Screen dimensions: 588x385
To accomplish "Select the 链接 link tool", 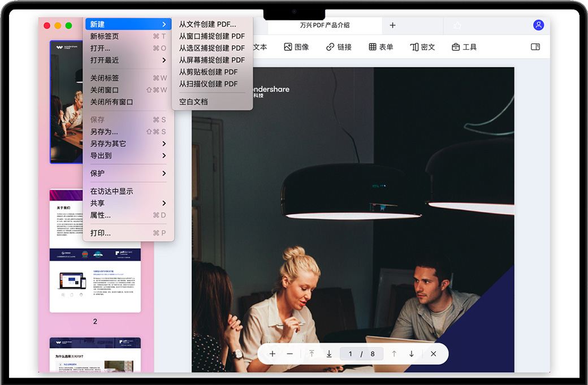I will click(x=339, y=47).
